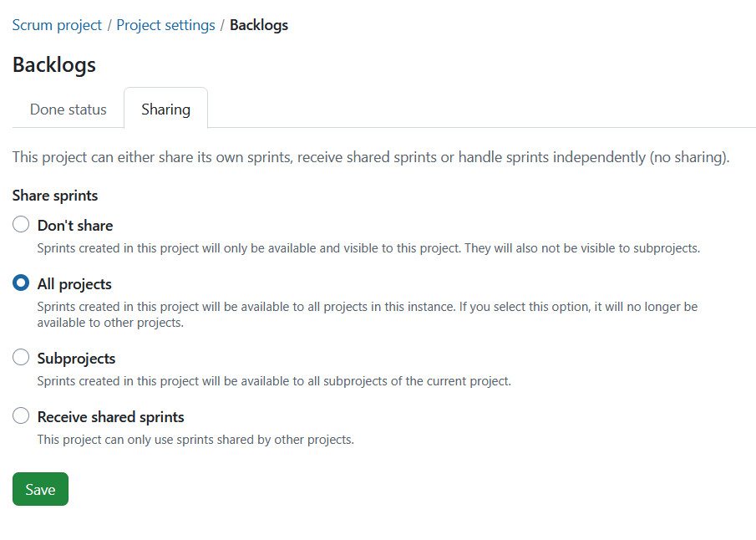
Task: Click "Backlogs" in the breadcrumb trail
Action: click(259, 24)
